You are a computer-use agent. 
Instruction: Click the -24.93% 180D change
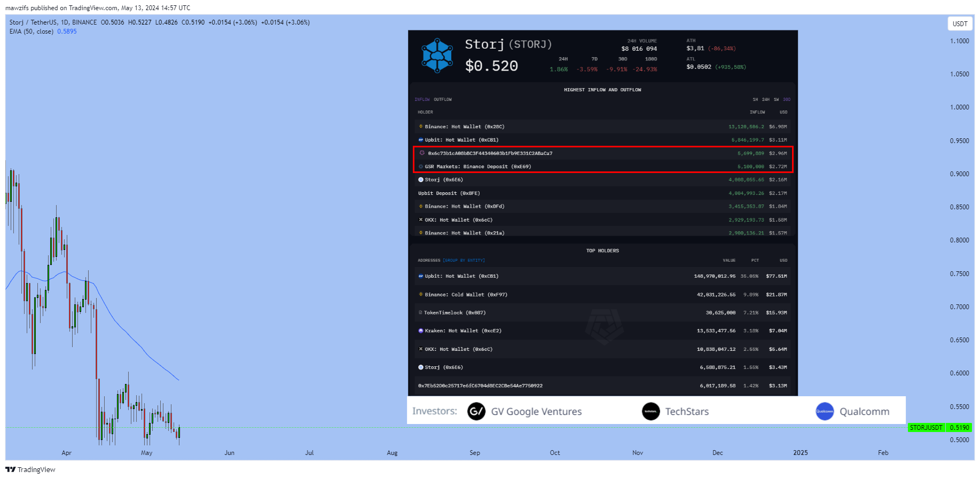(645, 69)
